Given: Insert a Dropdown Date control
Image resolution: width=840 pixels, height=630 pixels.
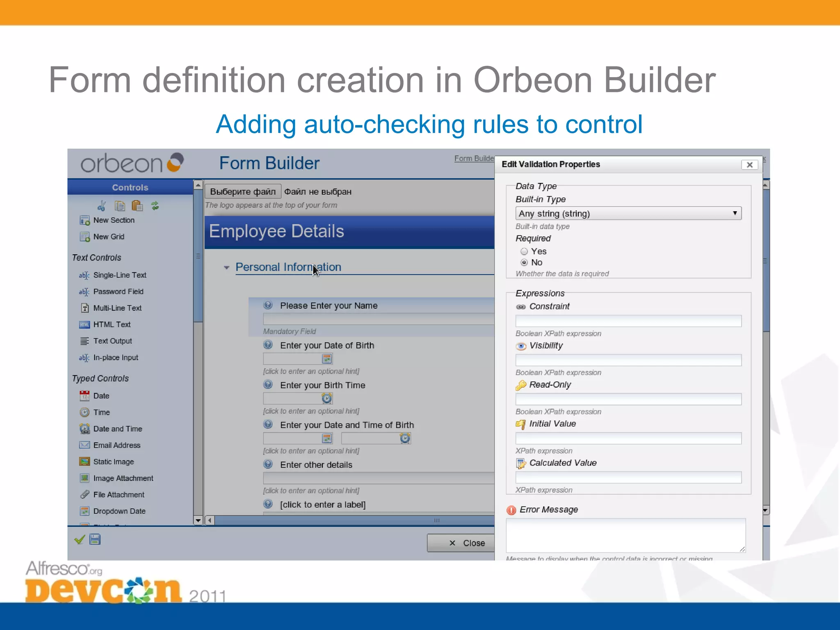Looking at the screenshot, I should coord(113,511).
